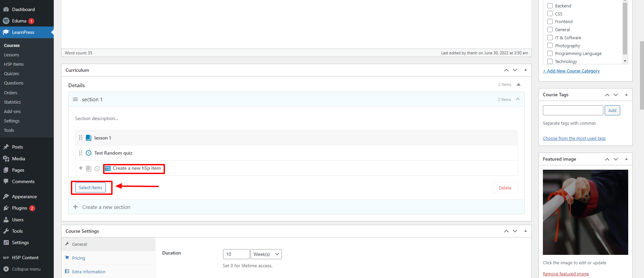Click the Appearance paintbrush icon
644x278 pixels.
tap(6, 197)
